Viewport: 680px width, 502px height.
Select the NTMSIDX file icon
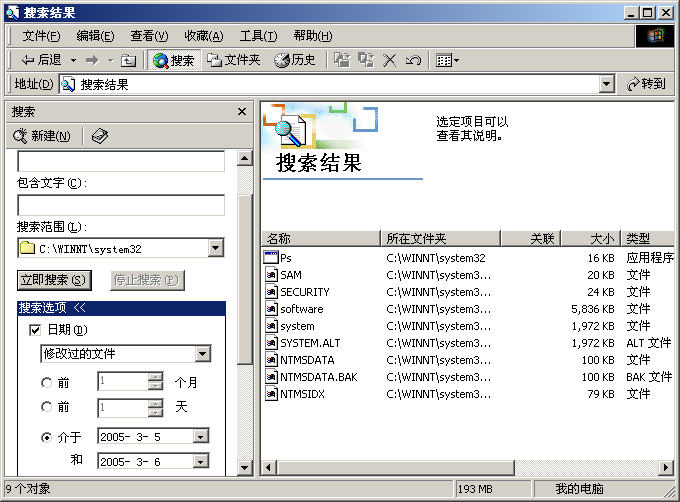271,394
